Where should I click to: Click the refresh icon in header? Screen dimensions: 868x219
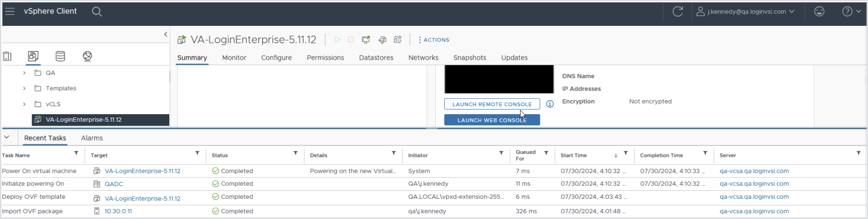coord(678,12)
